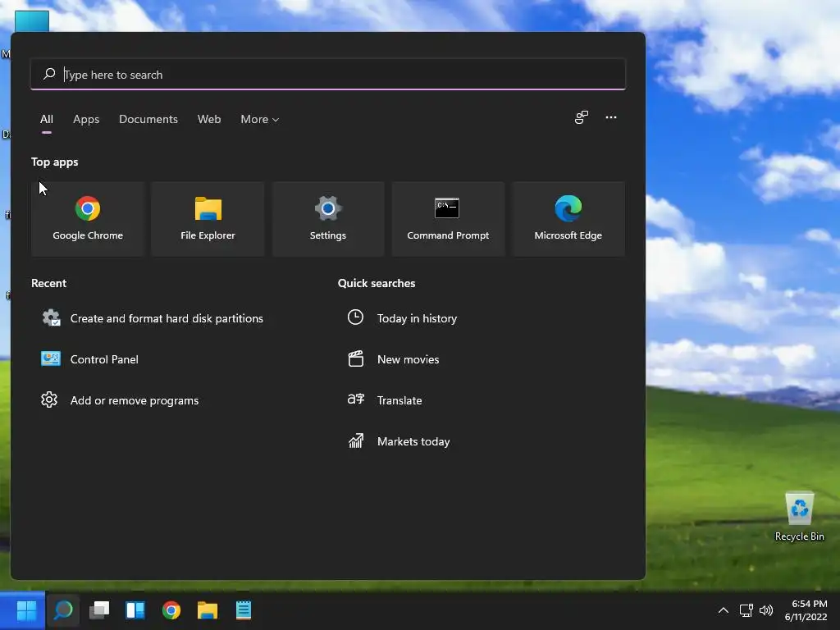Expand the More filter dropdown
The height and width of the screenshot is (630, 840).
(260, 120)
